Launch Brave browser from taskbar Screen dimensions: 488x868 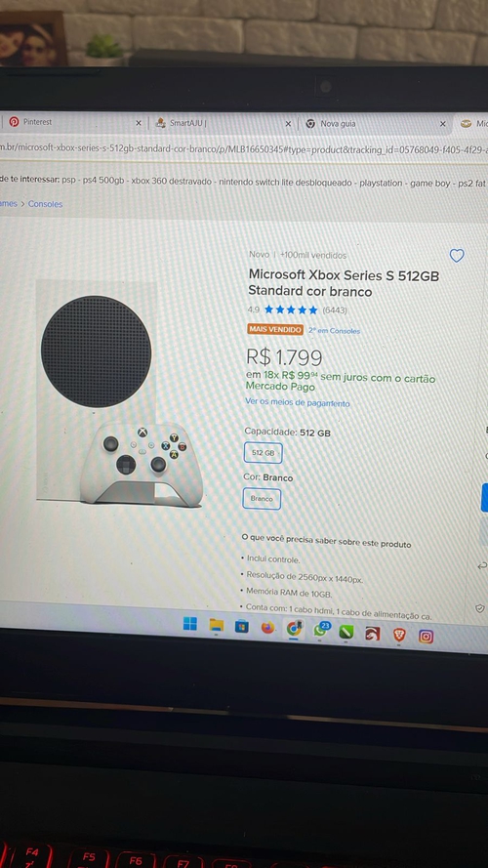(399, 635)
